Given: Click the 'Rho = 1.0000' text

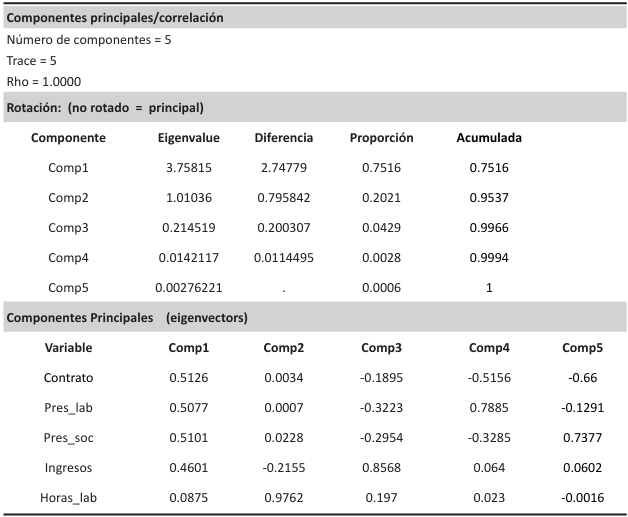Looking at the screenshot, I should [44, 82].
